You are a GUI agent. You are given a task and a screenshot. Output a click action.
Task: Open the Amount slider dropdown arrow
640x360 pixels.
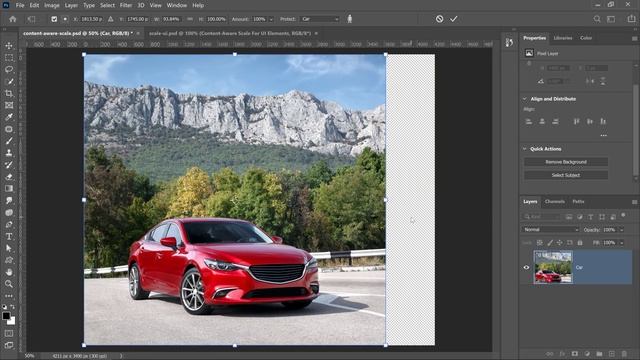coord(271,19)
